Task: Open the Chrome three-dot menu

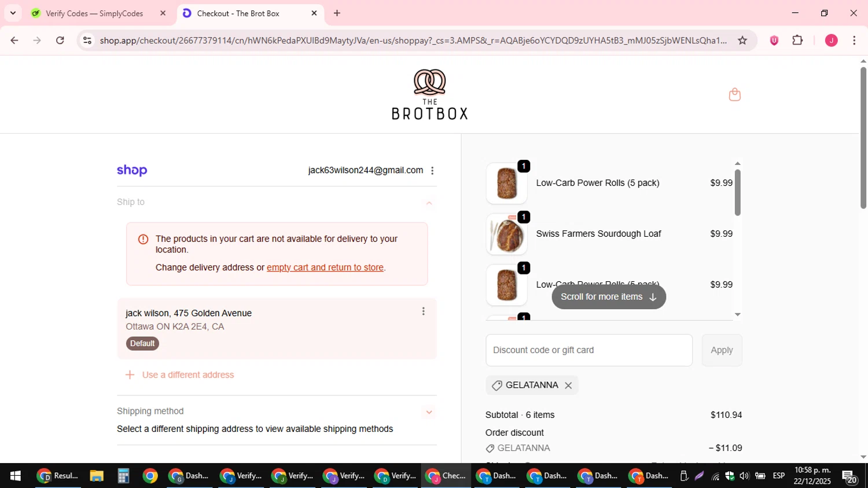Action: coord(854,41)
